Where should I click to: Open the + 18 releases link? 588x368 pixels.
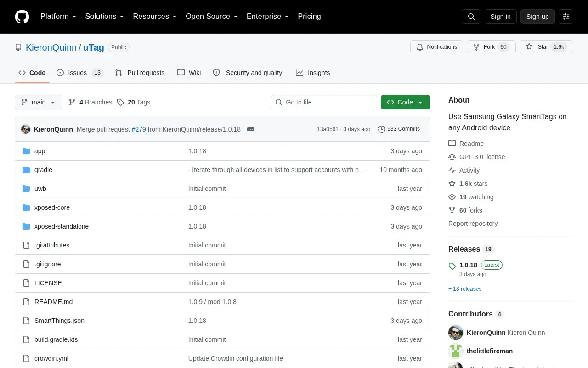[x=465, y=289]
